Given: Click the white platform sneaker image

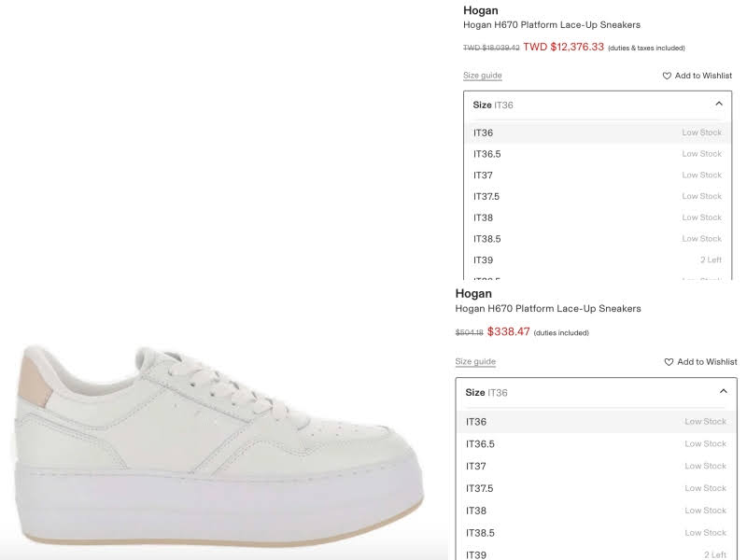Looking at the screenshot, I should pos(218,445).
